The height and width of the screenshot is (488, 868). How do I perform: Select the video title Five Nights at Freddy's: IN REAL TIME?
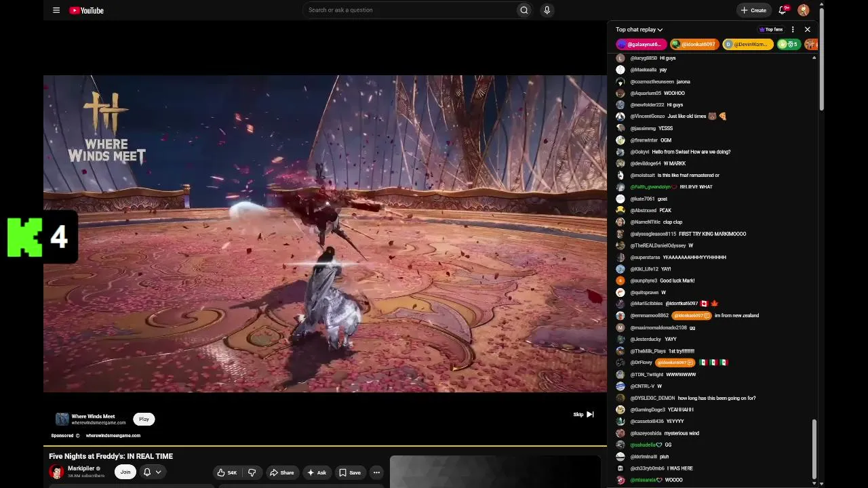point(111,456)
